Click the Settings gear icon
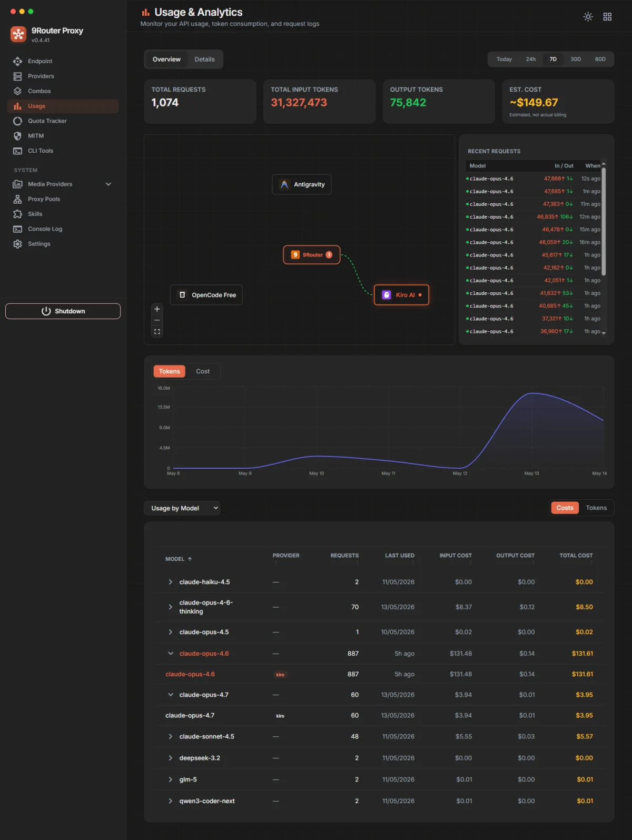The height and width of the screenshot is (840, 632). pyautogui.click(x=17, y=244)
